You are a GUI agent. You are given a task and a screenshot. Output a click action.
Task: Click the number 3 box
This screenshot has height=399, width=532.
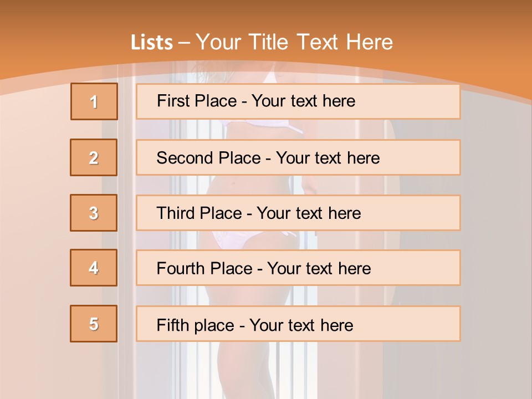coord(94,213)
